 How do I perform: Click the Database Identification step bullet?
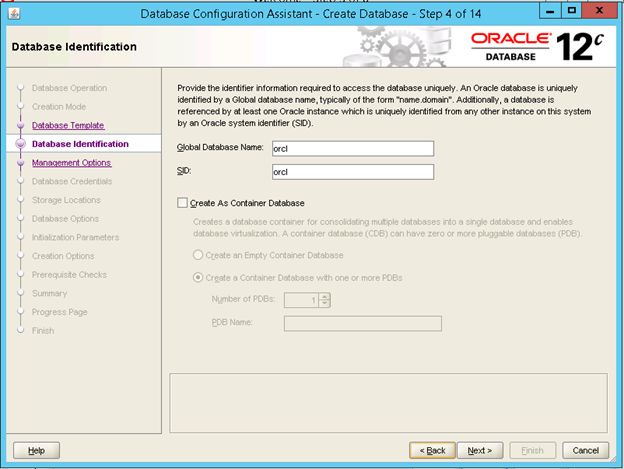tap(19, 144)
